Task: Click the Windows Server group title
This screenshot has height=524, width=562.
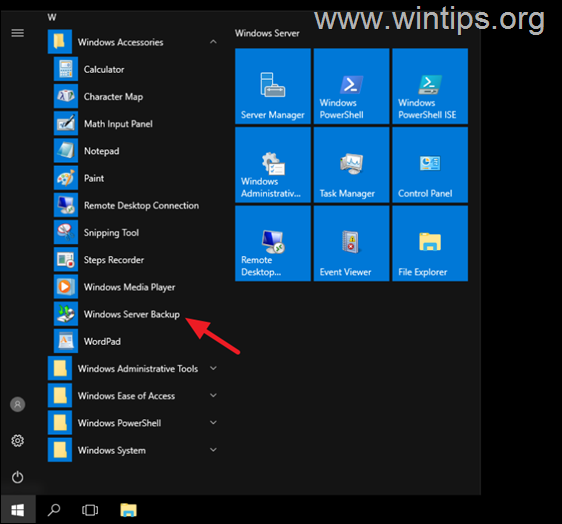Action: coord(267,33)
